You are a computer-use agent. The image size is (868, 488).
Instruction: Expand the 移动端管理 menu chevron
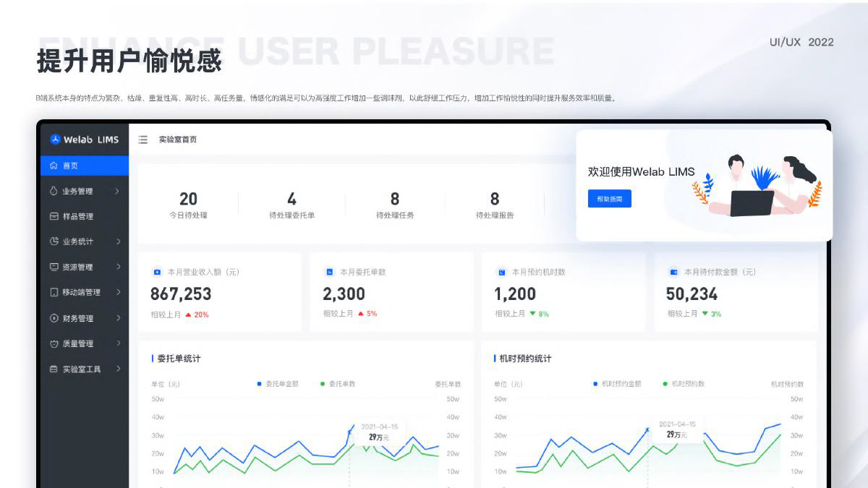tap(117, 293)
